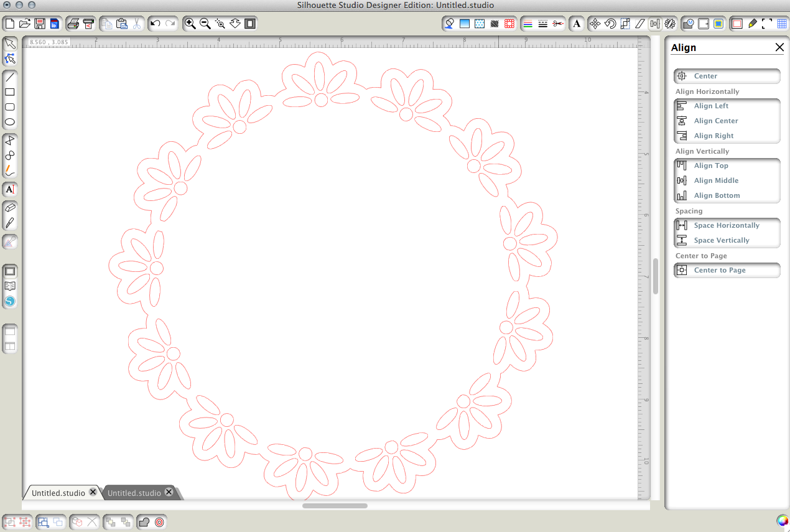Open the Line Color window icon
The image size is (790, 532).
tap(528, 24)
